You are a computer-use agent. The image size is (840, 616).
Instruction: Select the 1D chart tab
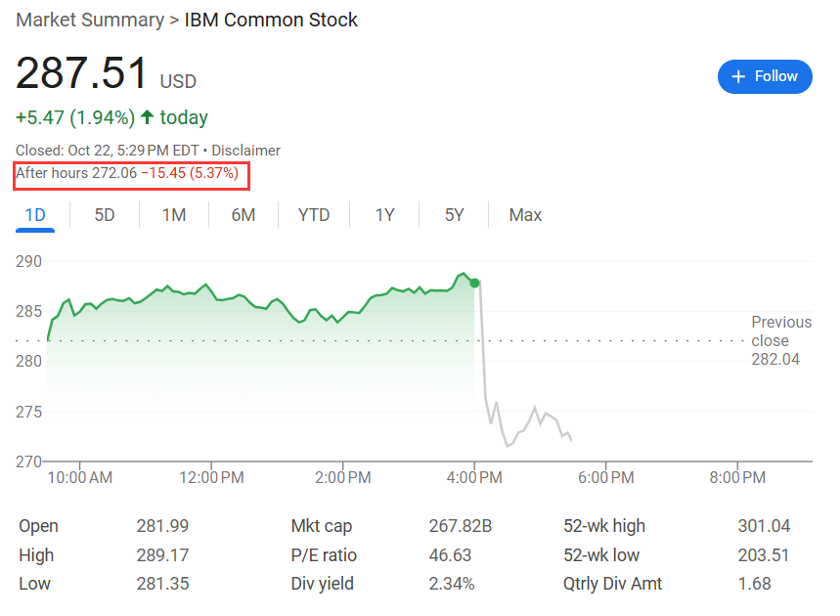coord(35,214)
